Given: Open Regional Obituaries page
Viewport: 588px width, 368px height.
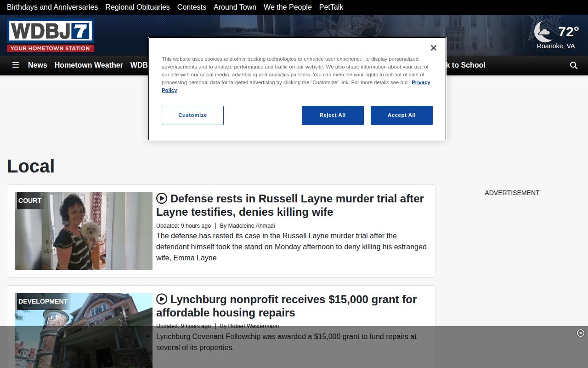Looking at the screenshot, I should click(x=137, y=7).
